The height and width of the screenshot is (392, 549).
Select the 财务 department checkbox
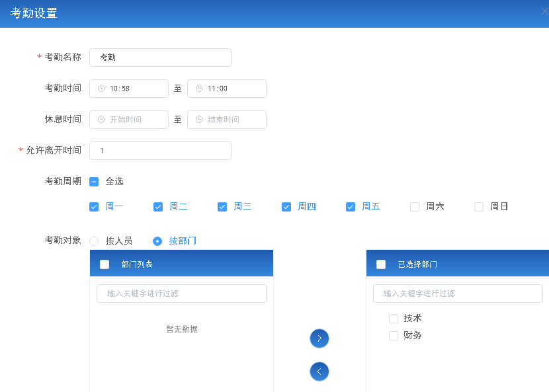click(x=393, y=335)
